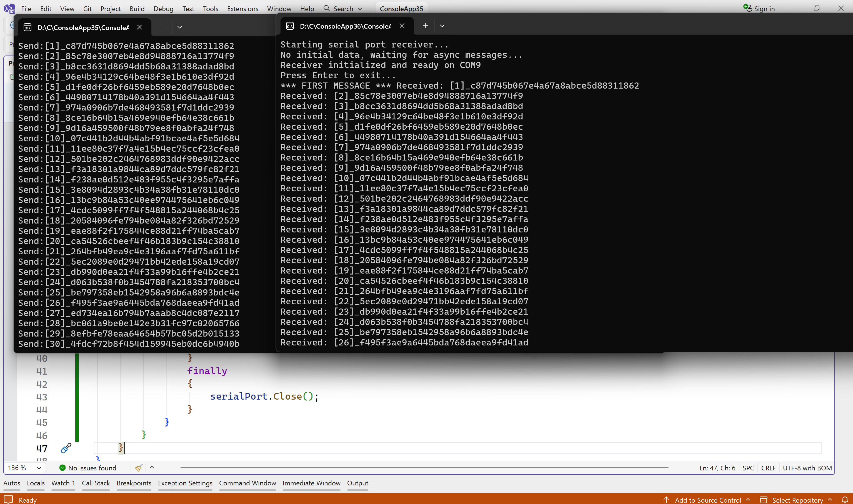
Task: Open the Debug menu
Action: pyautogui.click(x=163, y=9)
